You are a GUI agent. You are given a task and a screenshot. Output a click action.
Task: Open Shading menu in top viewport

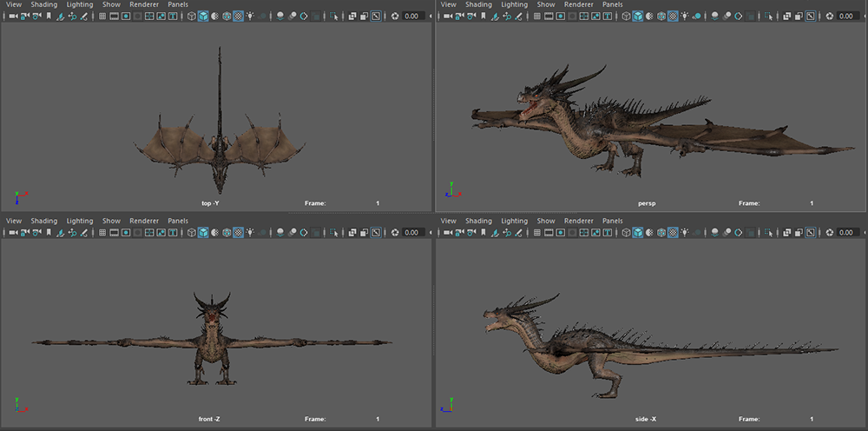click(x=43, y=4)
